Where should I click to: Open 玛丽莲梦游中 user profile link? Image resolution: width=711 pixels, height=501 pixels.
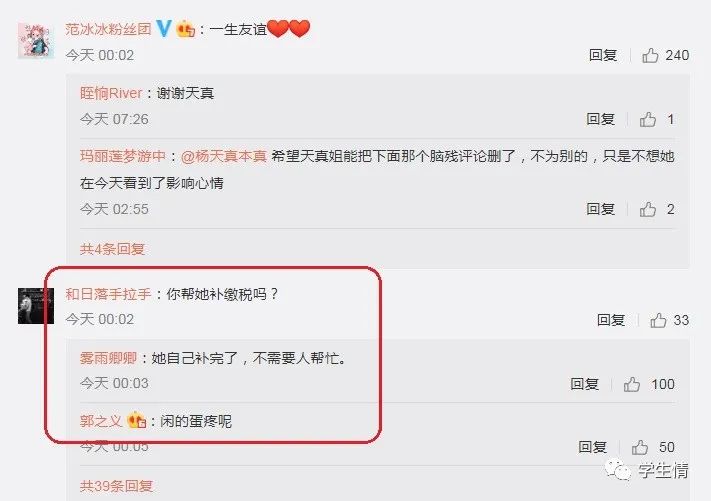123,156
